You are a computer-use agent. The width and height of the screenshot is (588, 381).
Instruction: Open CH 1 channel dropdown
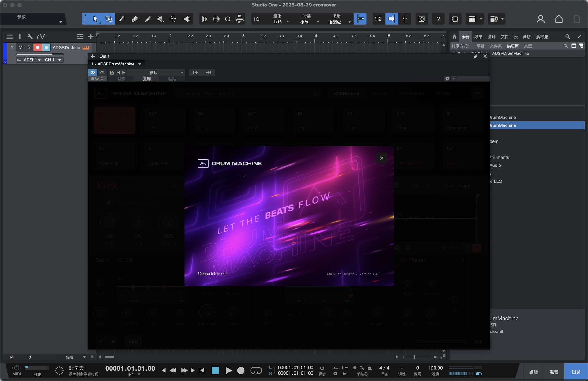[53, 60]
